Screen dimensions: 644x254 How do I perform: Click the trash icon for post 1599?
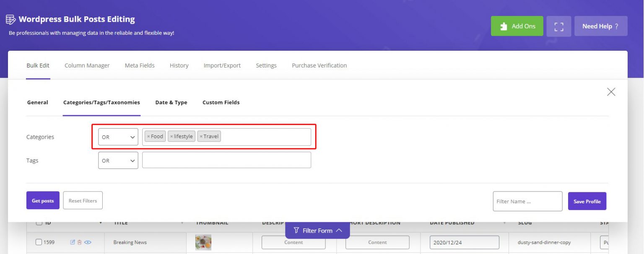click(79, 242)
